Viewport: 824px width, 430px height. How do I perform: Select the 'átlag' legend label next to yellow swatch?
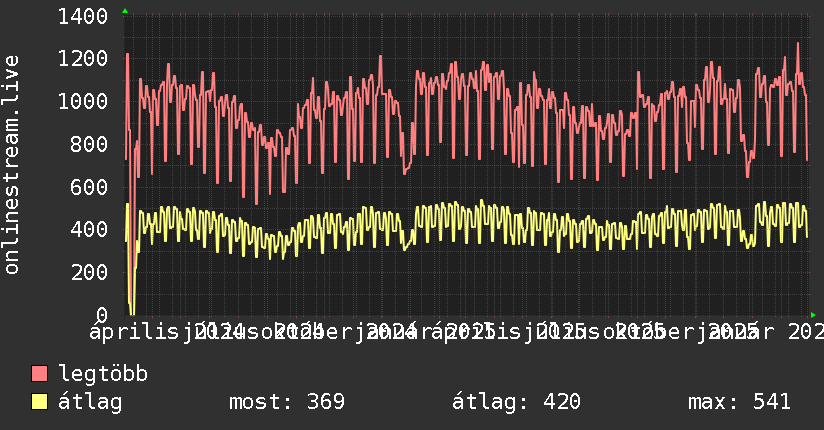click(90, 402)
